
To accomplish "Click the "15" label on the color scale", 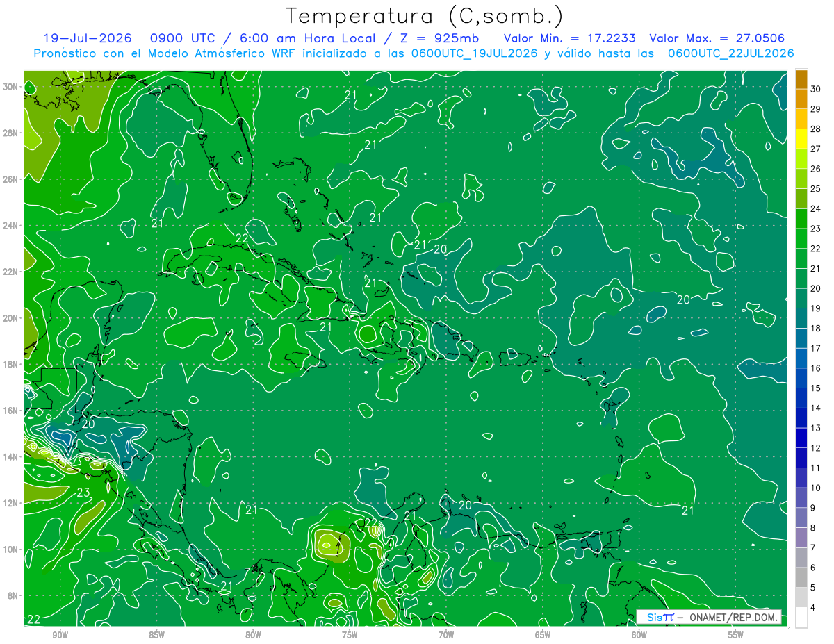I will 815,388.
